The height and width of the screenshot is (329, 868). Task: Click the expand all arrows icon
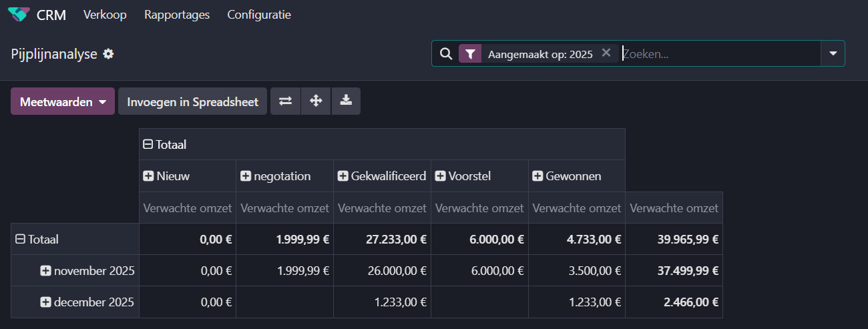coord(316,101)
